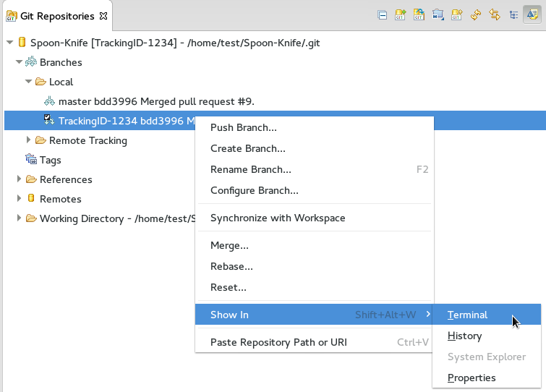
Task: Select the Spoon-Knife repository row text
Action: point(175,43)
